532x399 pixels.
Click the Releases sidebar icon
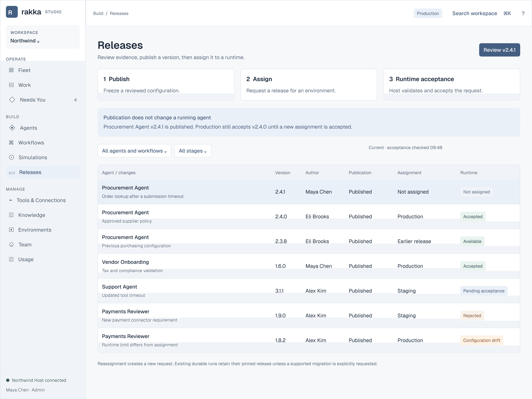point(12,173)
